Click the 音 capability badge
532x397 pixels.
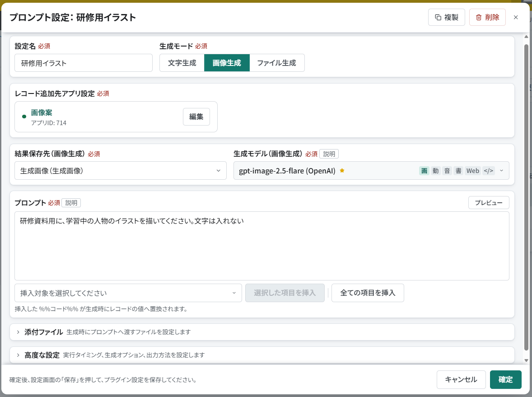pyautogui.click(x=447, y=171)
